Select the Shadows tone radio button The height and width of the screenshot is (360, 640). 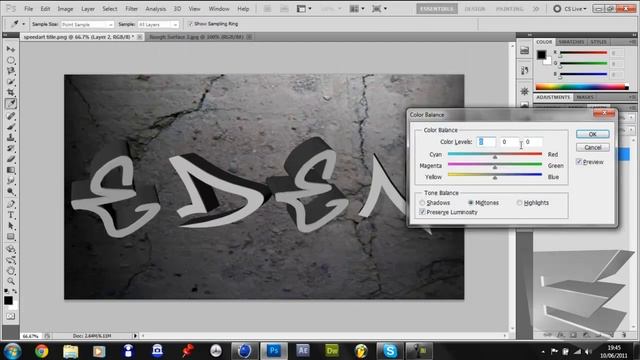(x=422, y=202)
